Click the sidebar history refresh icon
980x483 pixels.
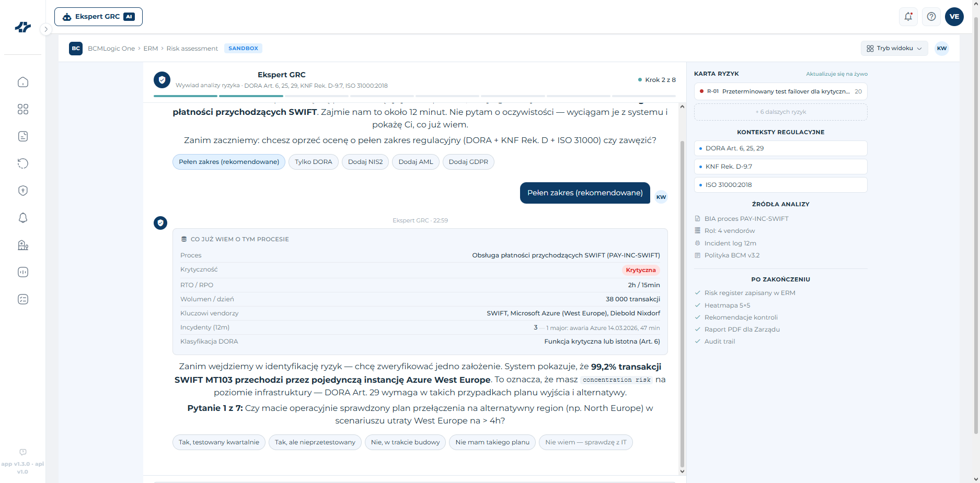pyautogui.click(x=23, y=163)
